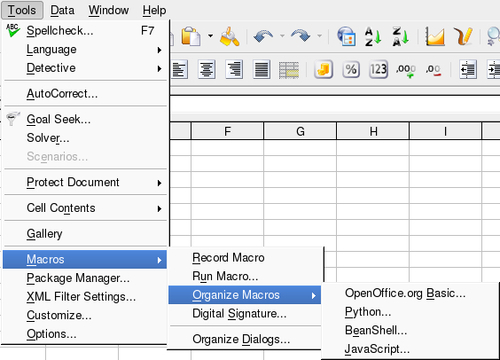The image size is (500, 360).
Task: Choose Digital Signature entry
Action: pyautogui.click(x=245, y=314)
